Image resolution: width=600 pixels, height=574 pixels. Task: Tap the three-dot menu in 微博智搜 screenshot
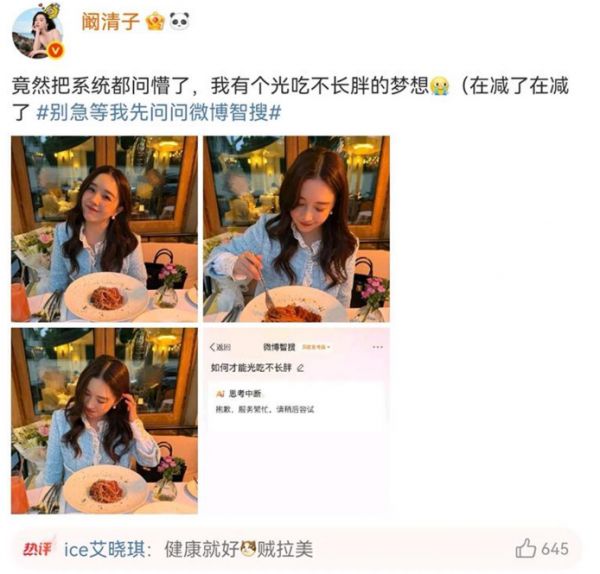coord(377,347)
